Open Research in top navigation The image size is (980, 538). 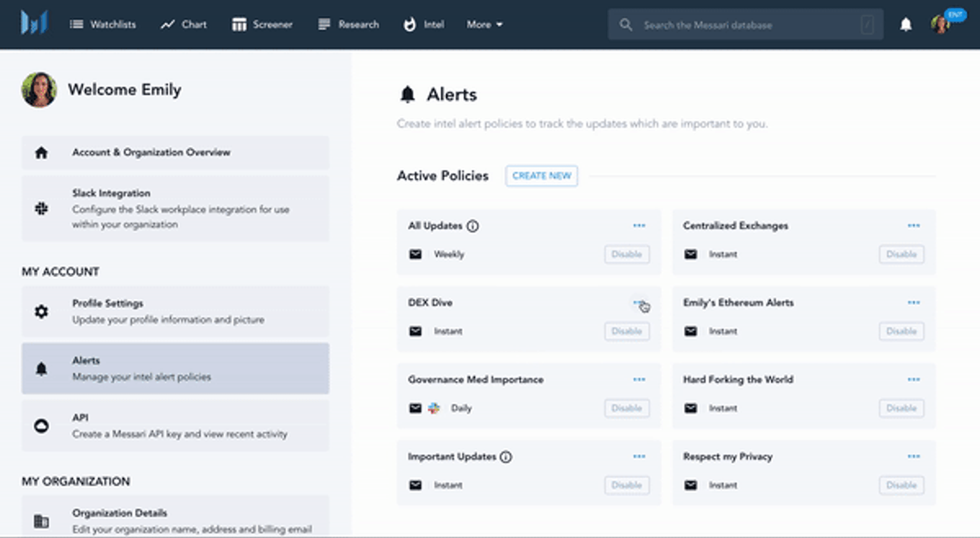coord(348,25)
